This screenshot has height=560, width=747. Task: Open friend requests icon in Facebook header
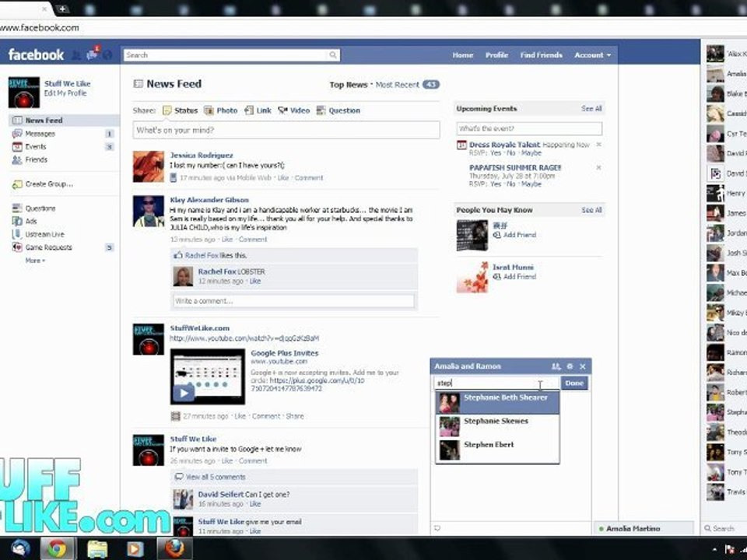point(75,55)
